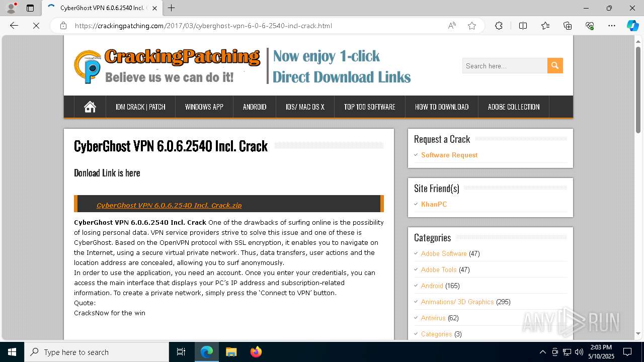This screenshot has width=644, height=362.
Task: Open IOS/ MAC OS X menu item
Action: click(x=305, y=107)
